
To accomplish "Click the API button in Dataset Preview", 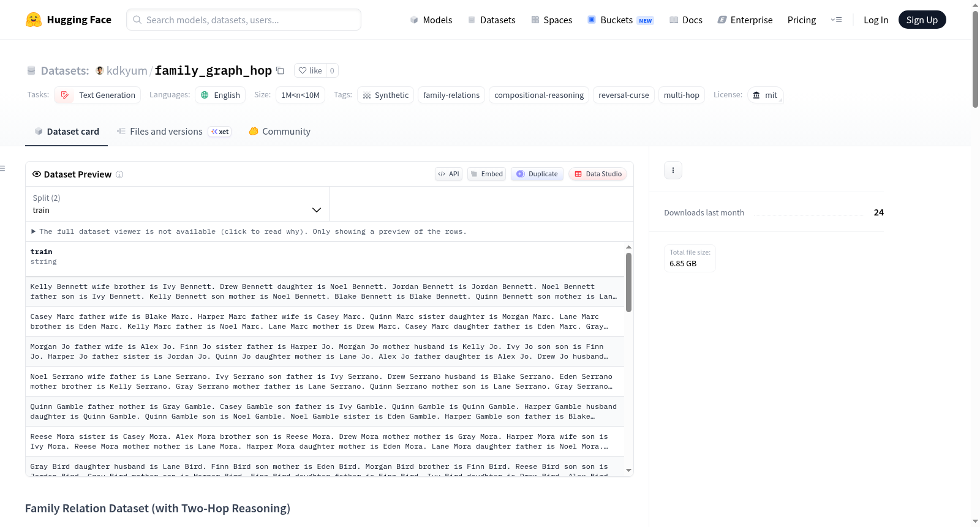I will tap(448, 174).
